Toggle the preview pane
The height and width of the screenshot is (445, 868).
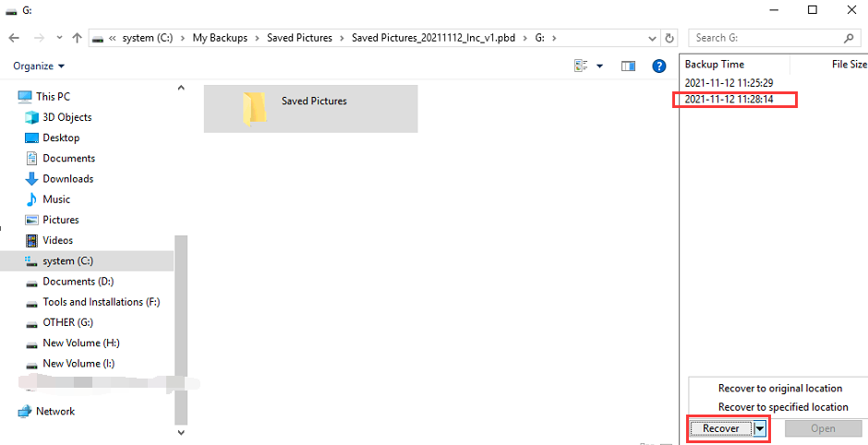[x=628, y=66]
